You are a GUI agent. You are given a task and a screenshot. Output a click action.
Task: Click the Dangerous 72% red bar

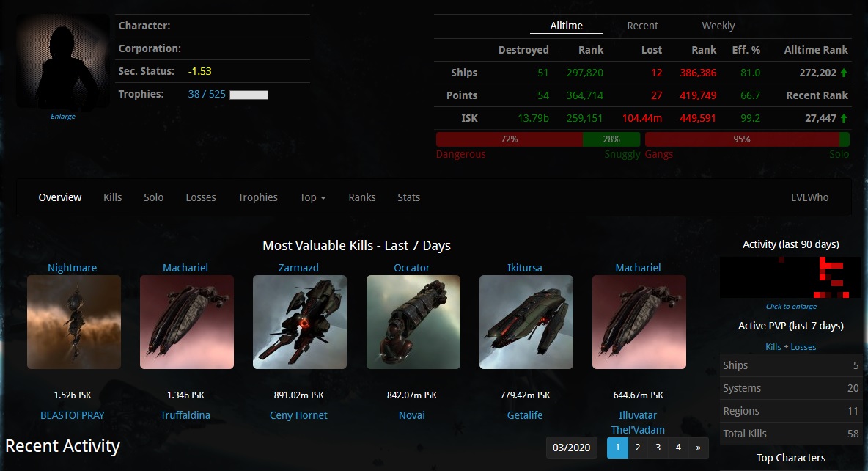510,139
